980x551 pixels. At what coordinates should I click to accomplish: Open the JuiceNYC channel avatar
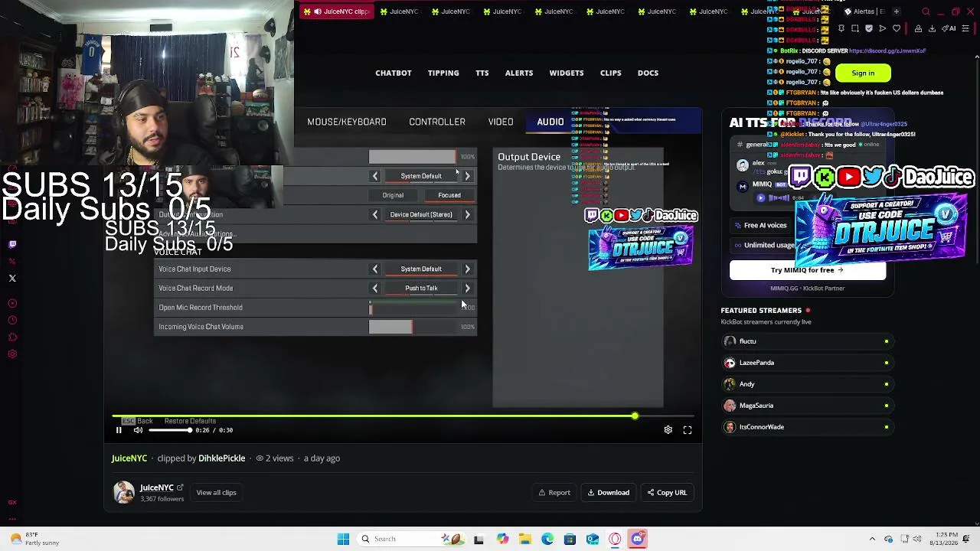coord(124,492)
